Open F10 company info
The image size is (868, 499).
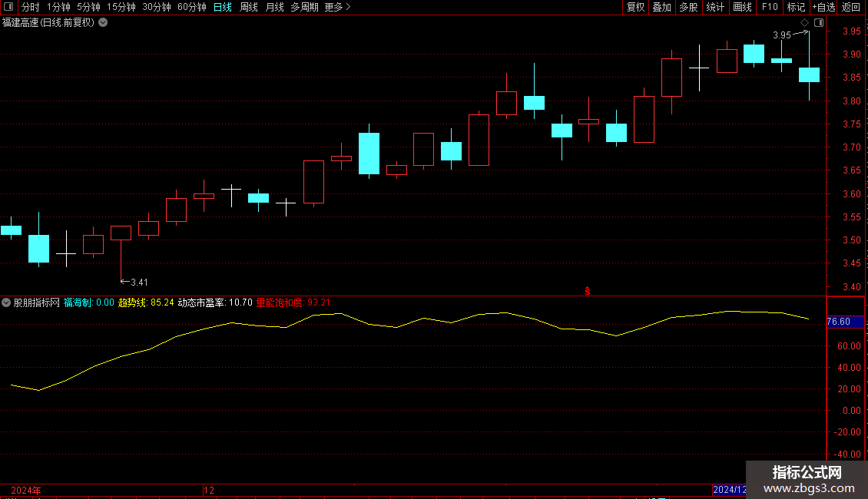click(770, 7)
